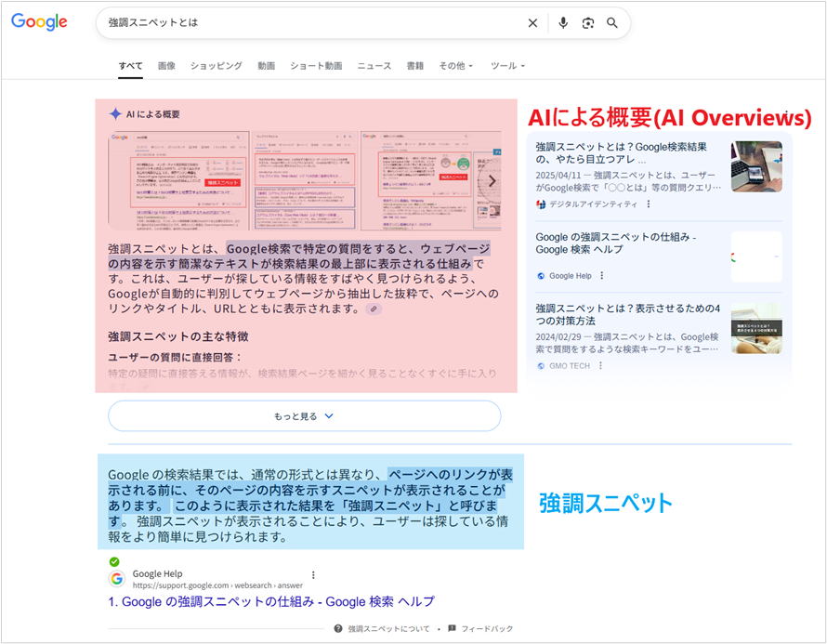This screenshot has height=644, width=827.
Task: Click subheading ユーザーの質問に直接回答：
Action: coord(176,357)
